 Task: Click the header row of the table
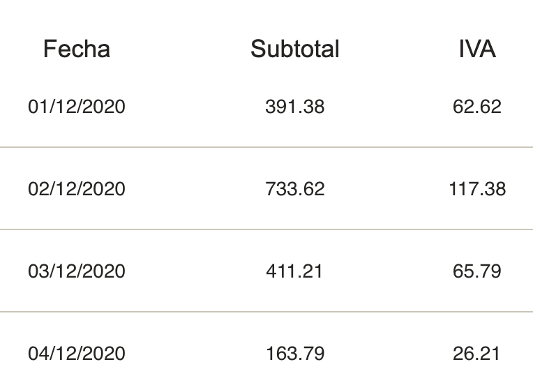(x=266, y=49)
